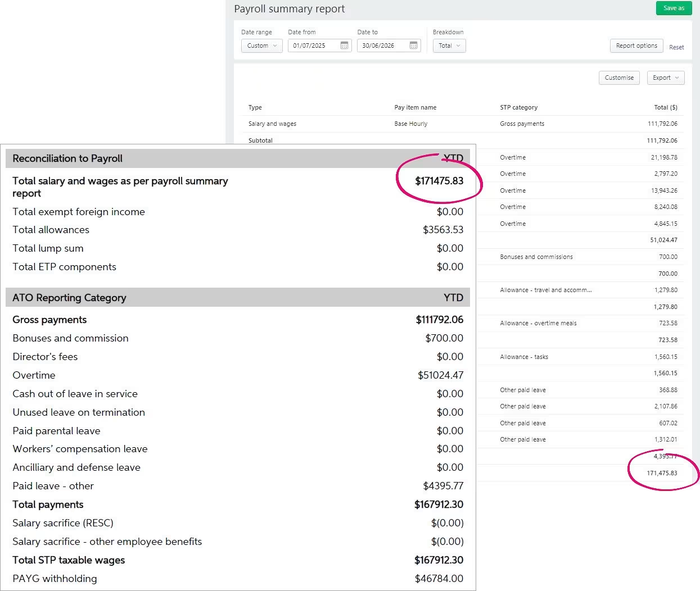
Task: Click Ancilliary and defense leave row
Action: [238, 467]
